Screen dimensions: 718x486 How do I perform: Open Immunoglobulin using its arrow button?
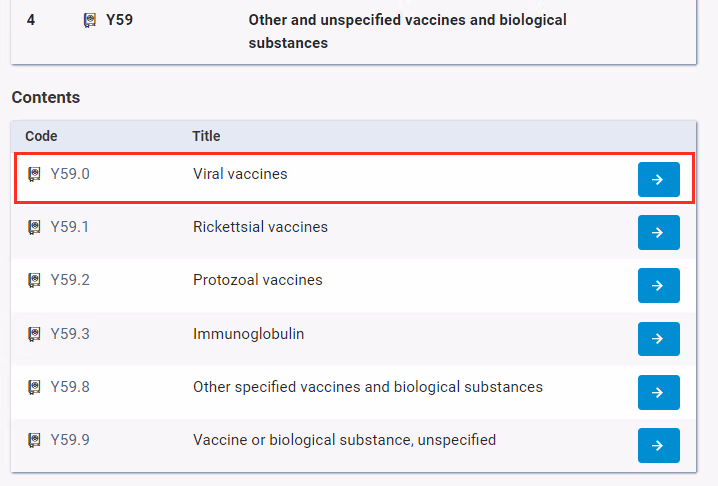click(x=658, y=339)
